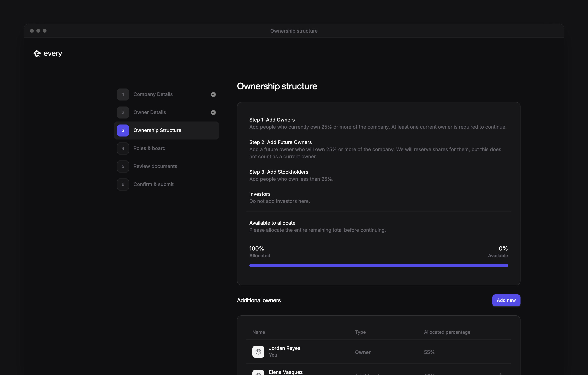Click the window title bar text
This screenshot has width=588, height=375.
point(294,31)
